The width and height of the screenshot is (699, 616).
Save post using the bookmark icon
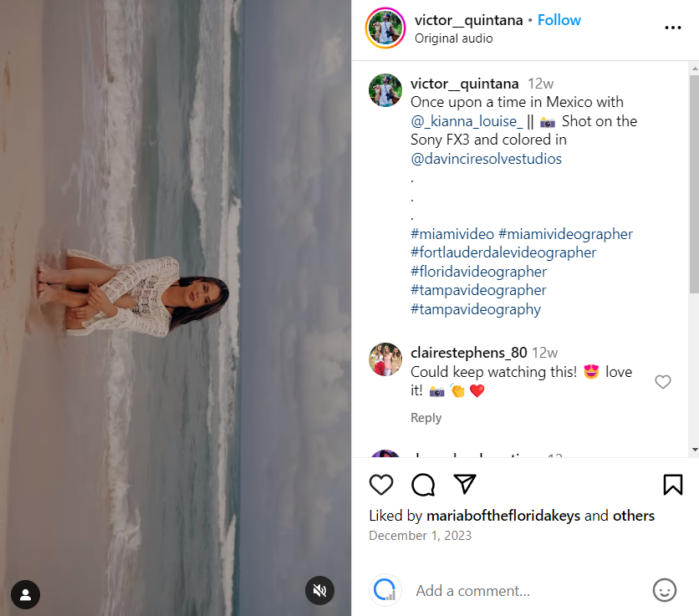[672, 485]
